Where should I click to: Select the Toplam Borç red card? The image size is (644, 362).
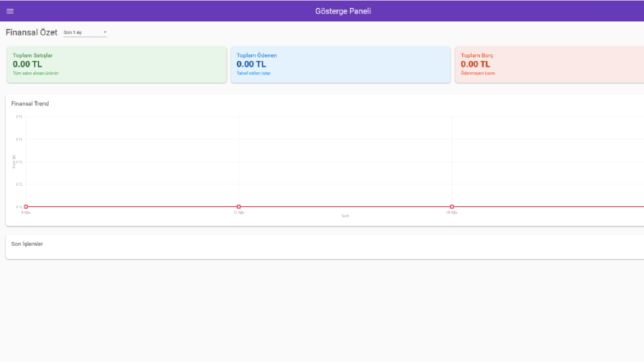550,64
